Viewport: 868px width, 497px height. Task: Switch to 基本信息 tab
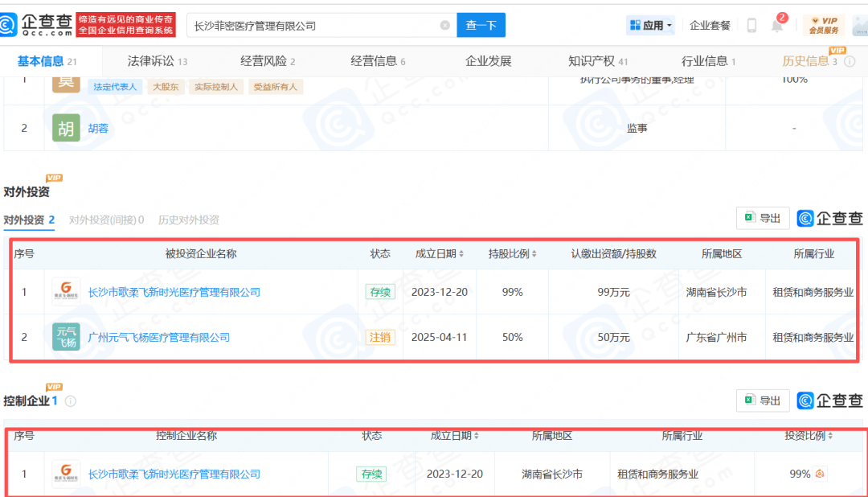pyautogui.click(x=47, y=61)
